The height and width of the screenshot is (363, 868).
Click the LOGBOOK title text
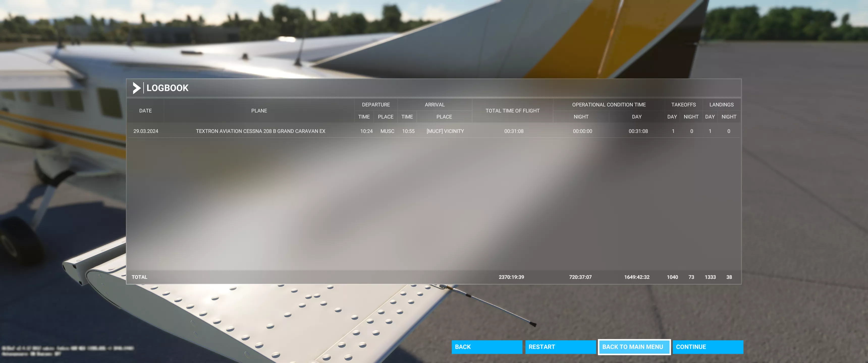[x=168, y=88]
